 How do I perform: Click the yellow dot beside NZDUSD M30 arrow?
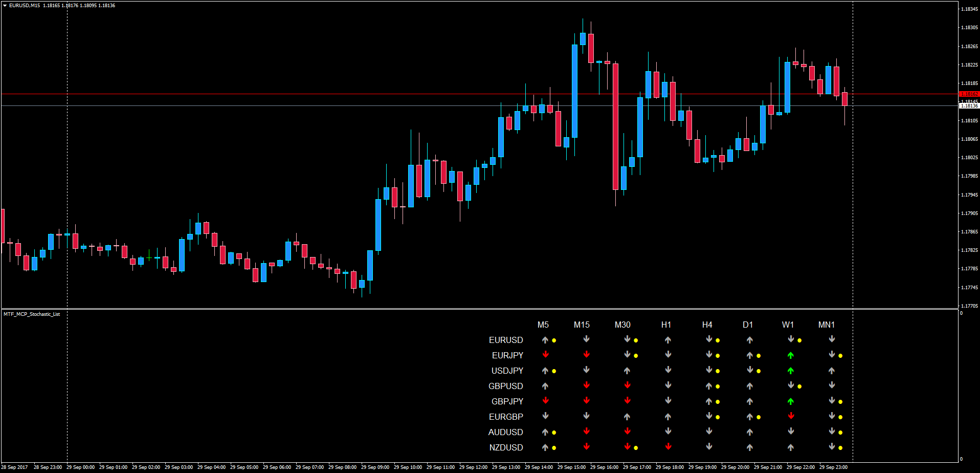pyautogui.click(x=636, y=448)
